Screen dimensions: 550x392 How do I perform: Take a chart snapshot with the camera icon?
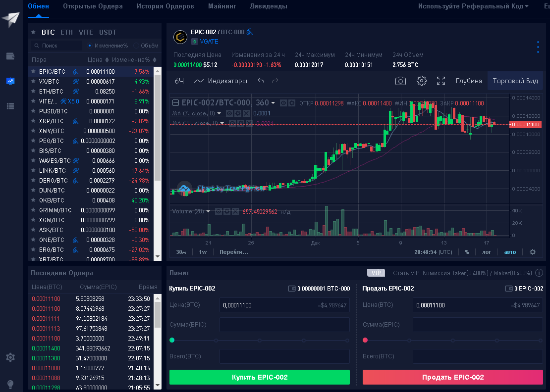(x=400, y=81)
